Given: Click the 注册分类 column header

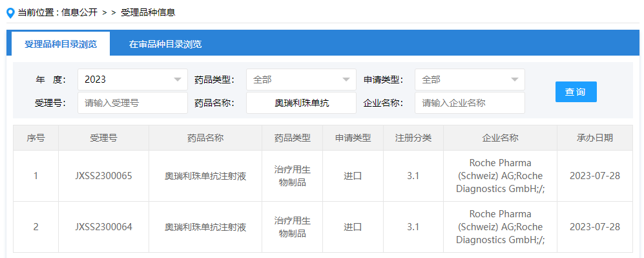Looking at the screenshot, I should (413, 138).
